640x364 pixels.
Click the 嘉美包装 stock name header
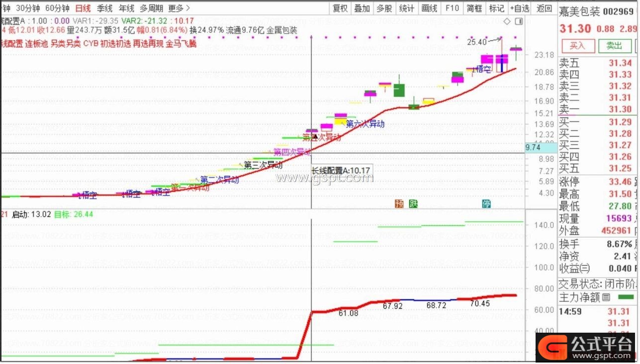coord(579,11)
